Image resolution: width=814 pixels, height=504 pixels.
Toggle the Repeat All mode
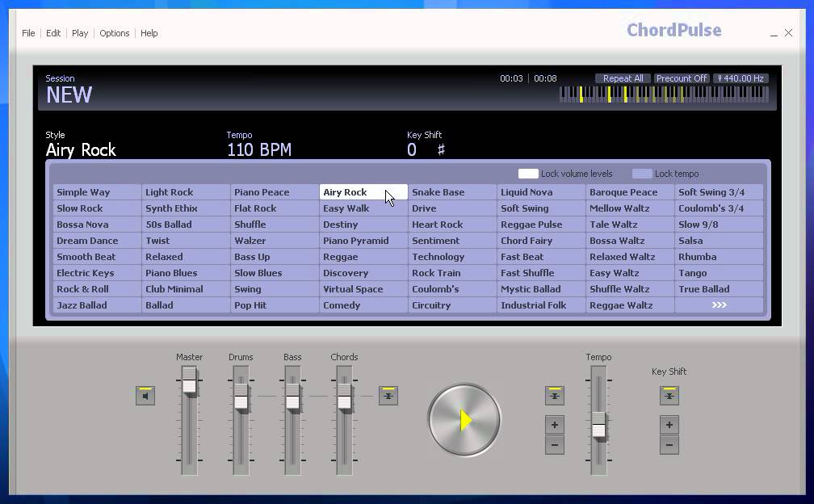click(623, 78)
